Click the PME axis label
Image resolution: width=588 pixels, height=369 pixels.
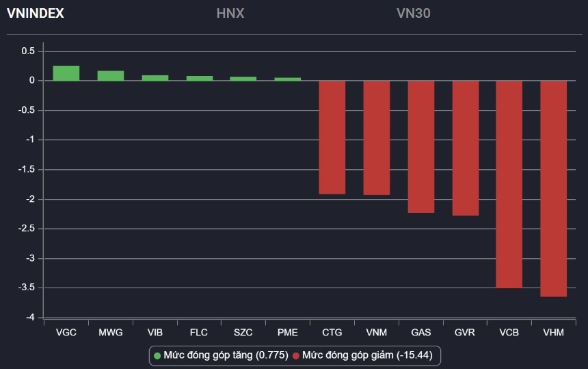pos(288,333)
